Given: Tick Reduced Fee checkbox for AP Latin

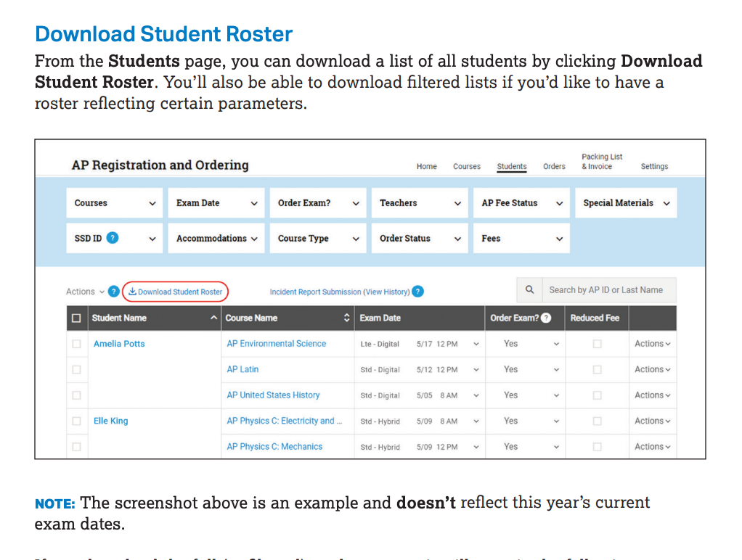Looking at the screenshot, I should [597, 370].
